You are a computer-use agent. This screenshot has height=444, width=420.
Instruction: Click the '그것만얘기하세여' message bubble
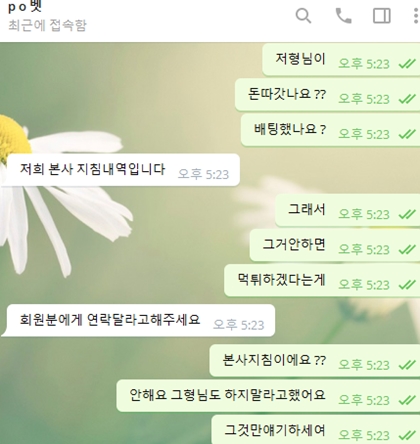point(316,430)
